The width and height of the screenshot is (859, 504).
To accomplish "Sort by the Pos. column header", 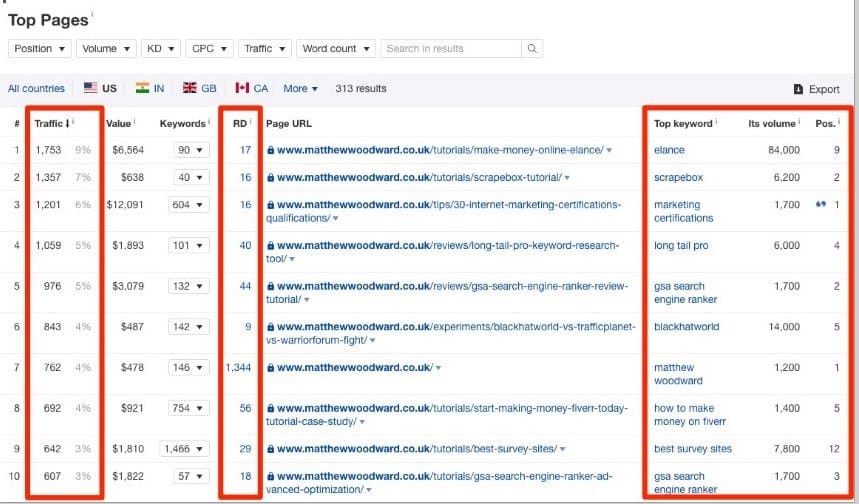I will point(825,123).
